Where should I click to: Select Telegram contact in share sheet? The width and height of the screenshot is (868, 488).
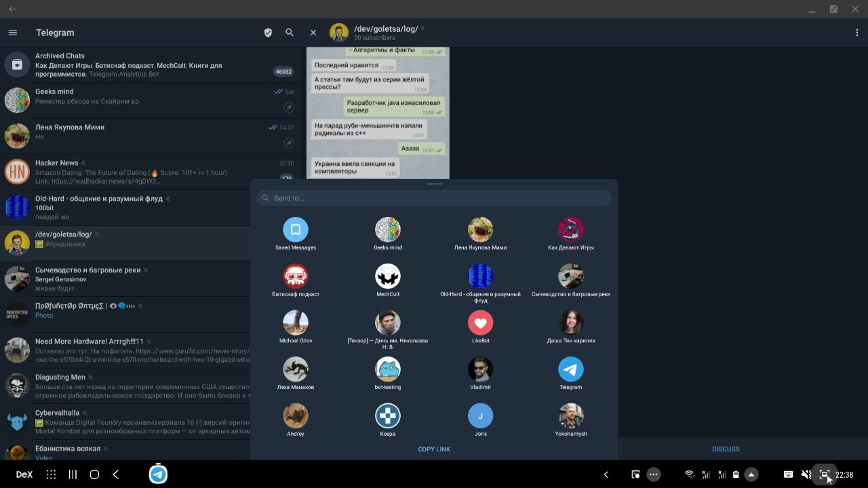click(x=571, y=374)
